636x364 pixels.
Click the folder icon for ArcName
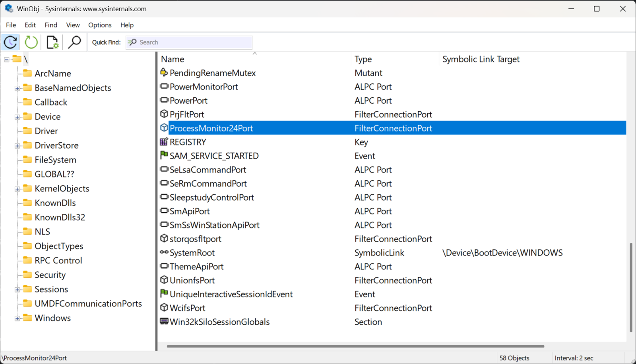click(x=27, y=73)
